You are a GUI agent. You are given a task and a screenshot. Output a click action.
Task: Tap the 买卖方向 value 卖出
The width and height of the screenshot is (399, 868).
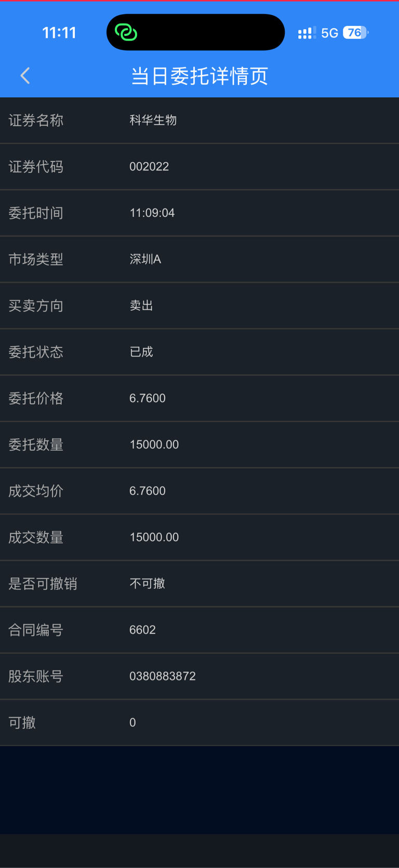(141, 305)
